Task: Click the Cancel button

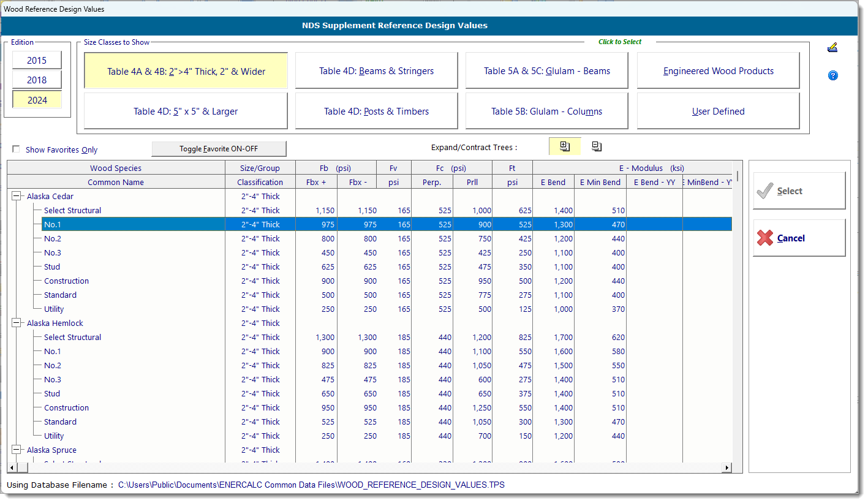Action: pos(799,238)
